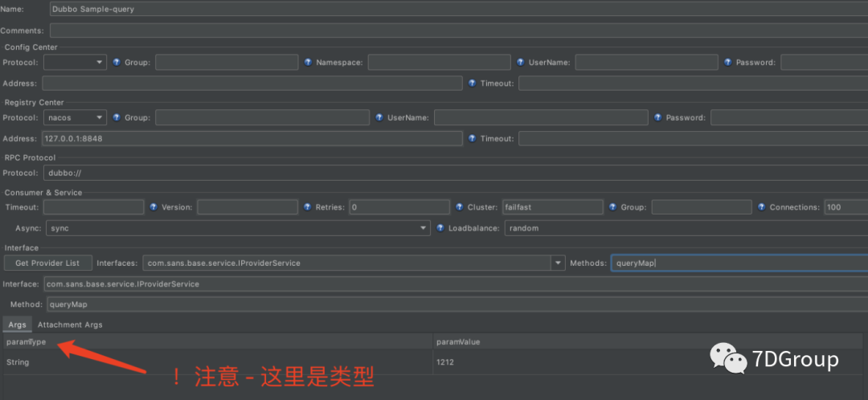Viewport: 868px width, 400px height.
Task: Click help icon beside Config Center Timeout
Action: click(x=473, y=84)
